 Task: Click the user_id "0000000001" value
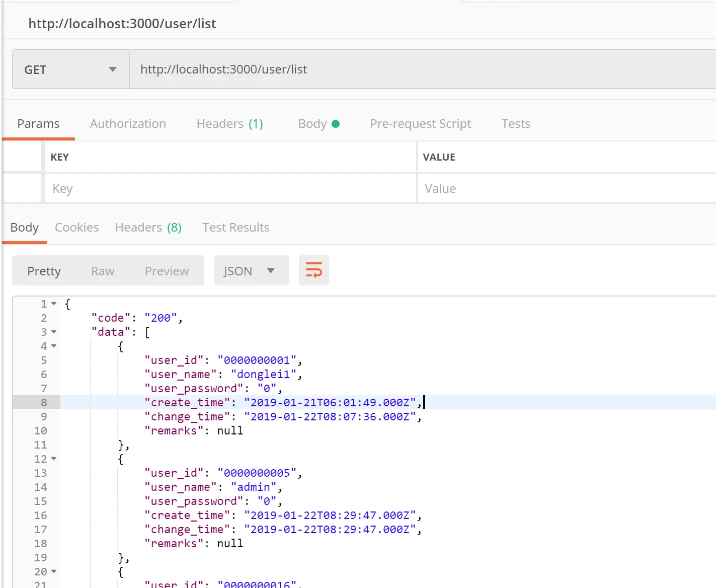click(257, 360)
